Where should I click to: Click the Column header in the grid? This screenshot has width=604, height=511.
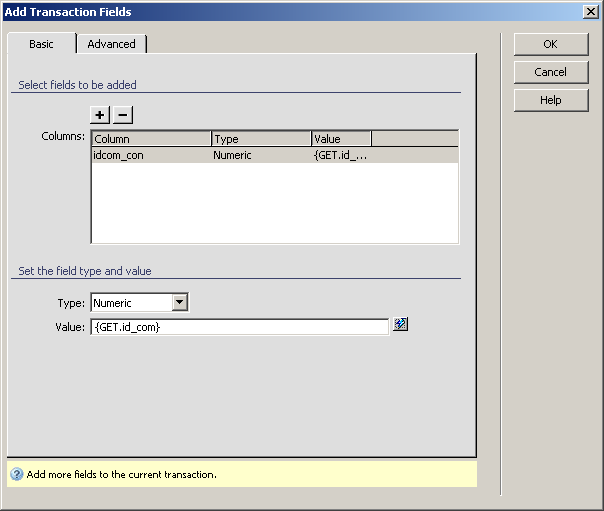[x=150, y=139]
